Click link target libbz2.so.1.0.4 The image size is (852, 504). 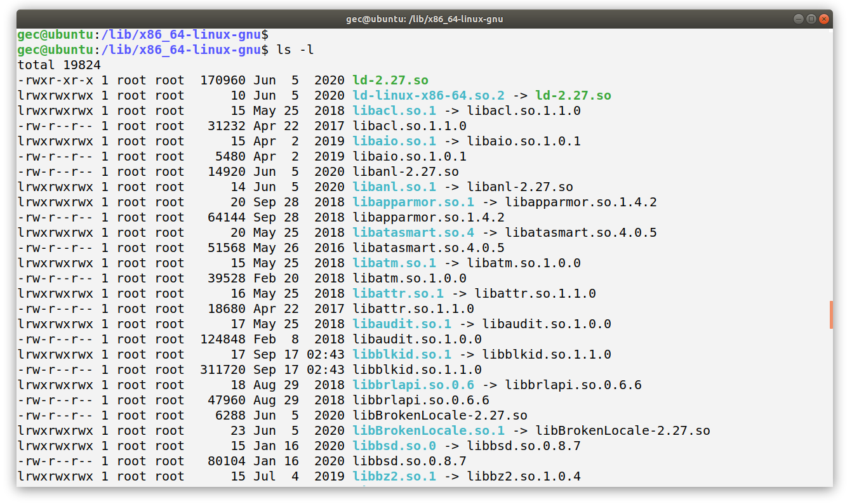point(524,476)
